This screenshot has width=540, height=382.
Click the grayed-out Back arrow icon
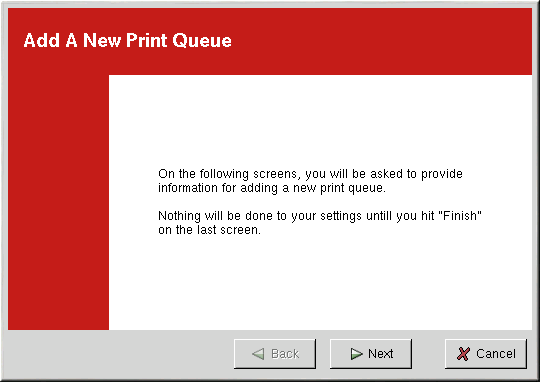pos(258,354)
